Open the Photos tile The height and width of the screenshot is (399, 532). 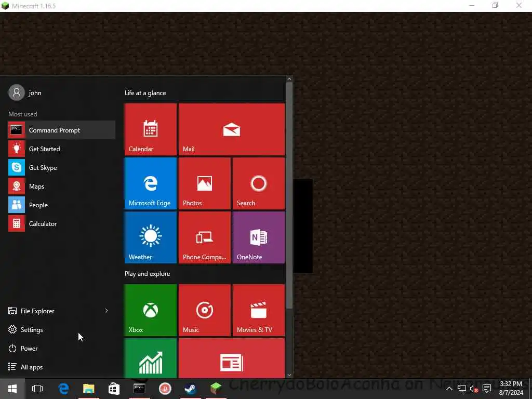click(x=205, y=183)
